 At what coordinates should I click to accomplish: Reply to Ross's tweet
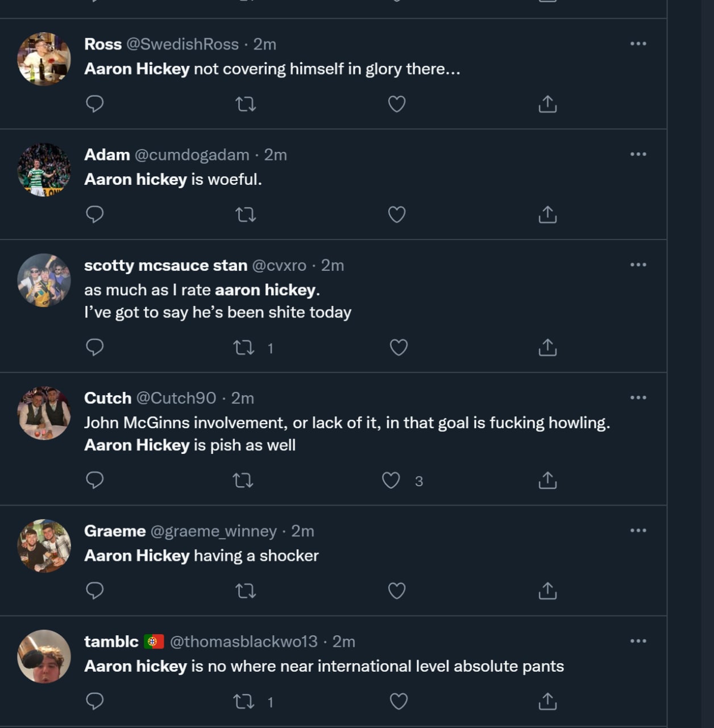point(94,104)
